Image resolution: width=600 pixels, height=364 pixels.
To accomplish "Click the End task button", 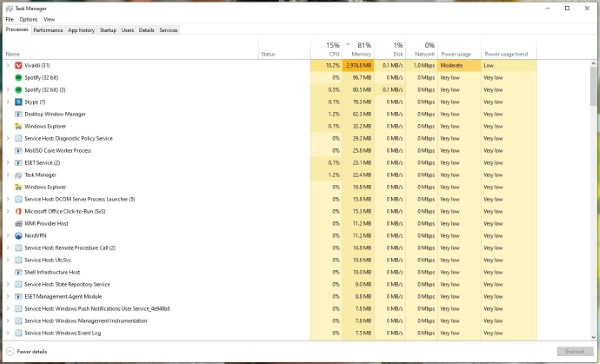I will [x=575, y=351].
